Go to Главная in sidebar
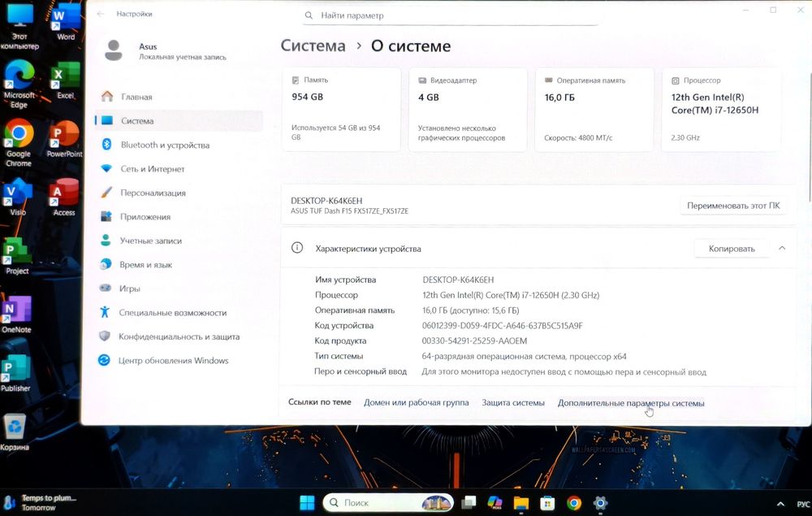The image size is (812, 516). (x=179, y=97)
